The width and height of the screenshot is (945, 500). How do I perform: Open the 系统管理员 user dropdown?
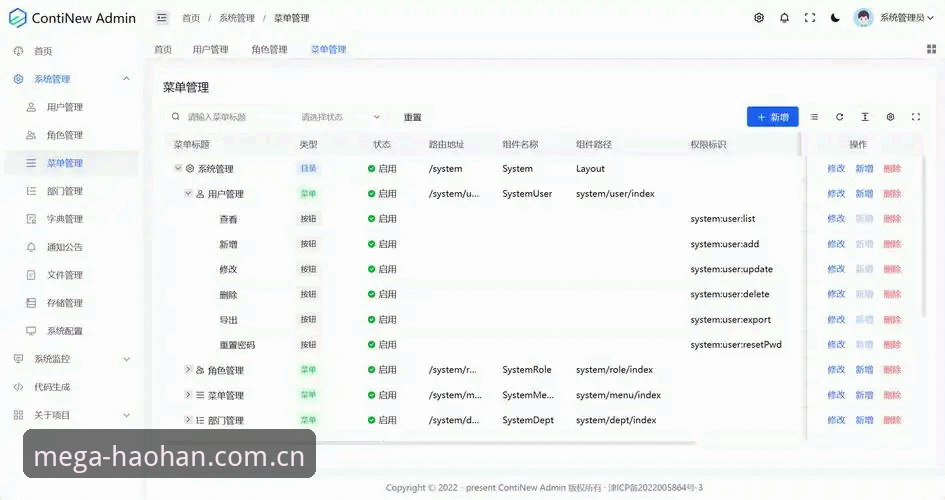click(906, 18)
